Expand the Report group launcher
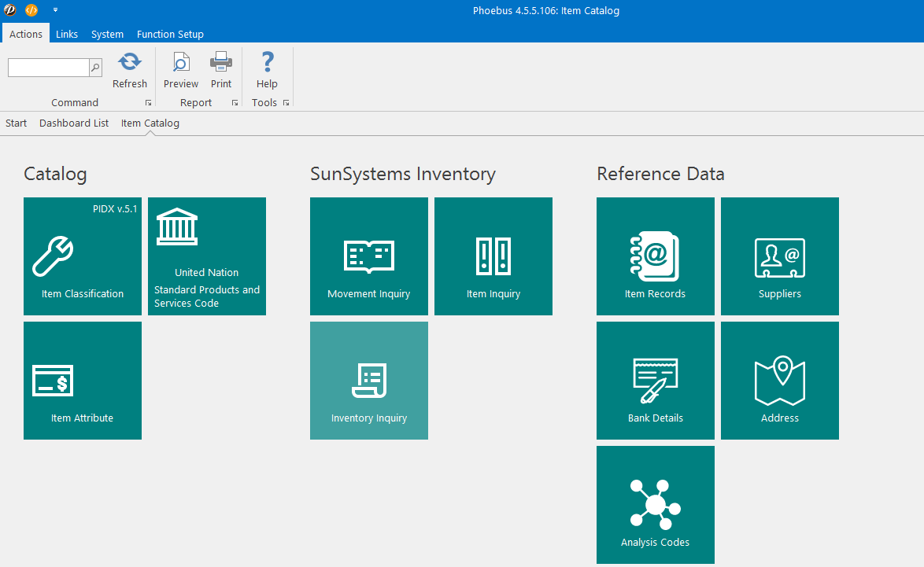The width and height of the screenshot is (924, 567). pyautogui.click(x=235, y=103)
